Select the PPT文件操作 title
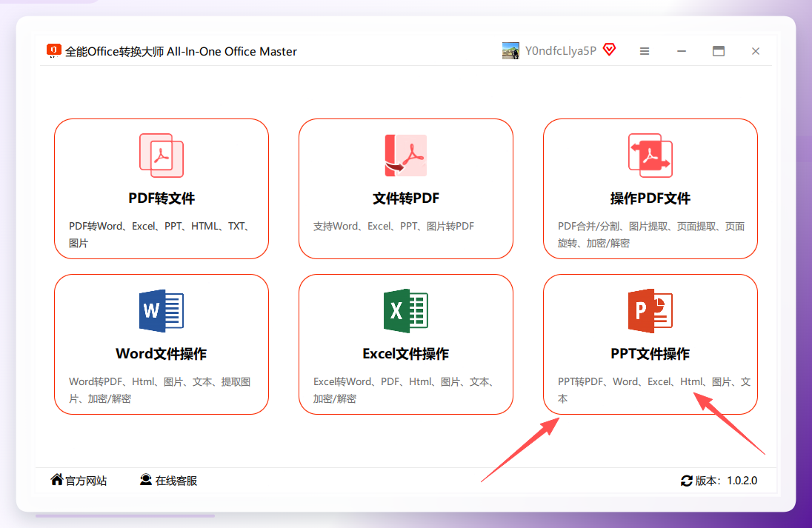The image size is (812, 528). pyautogui.click(x=650, y=353)
